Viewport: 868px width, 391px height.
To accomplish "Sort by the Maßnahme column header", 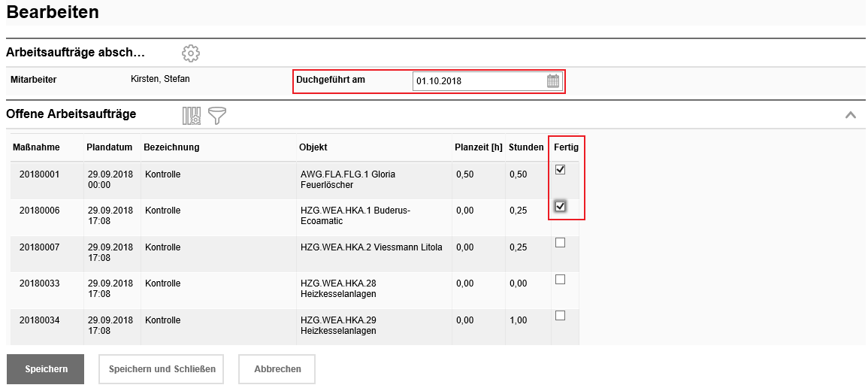I will click(x=36, y=147).
